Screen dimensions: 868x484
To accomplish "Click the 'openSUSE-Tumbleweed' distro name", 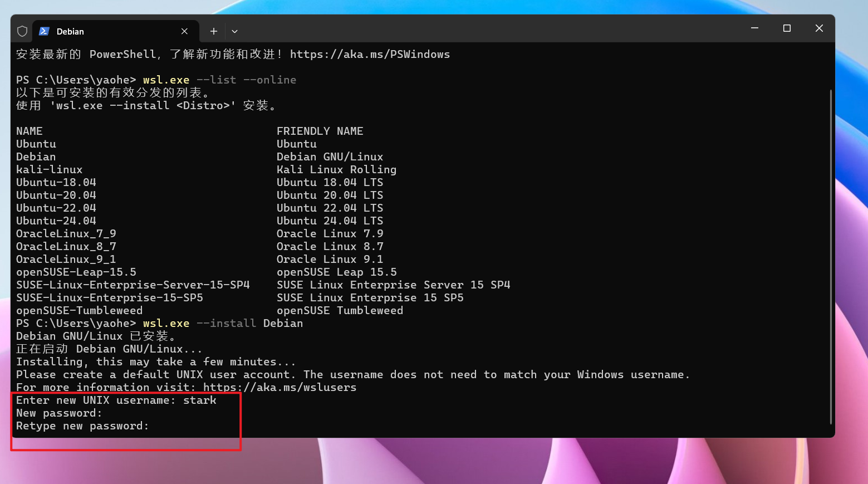I will pos(79,310).
